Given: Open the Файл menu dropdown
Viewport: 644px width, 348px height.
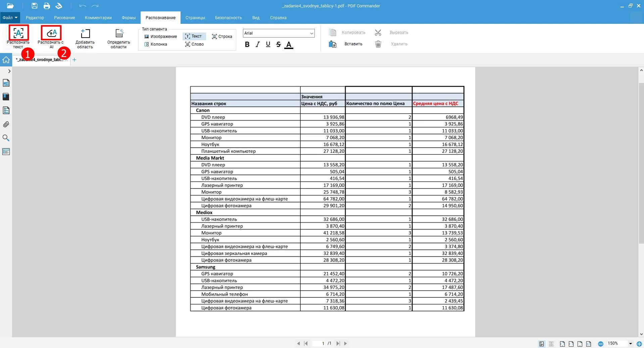Looking at the screenshot, I should tap(10, 18).
